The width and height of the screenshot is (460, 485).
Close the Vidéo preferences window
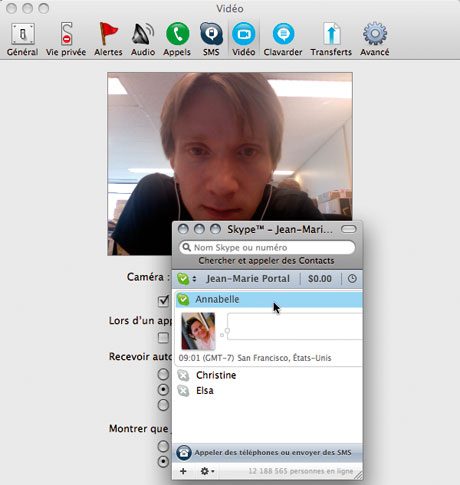point(12,8)
